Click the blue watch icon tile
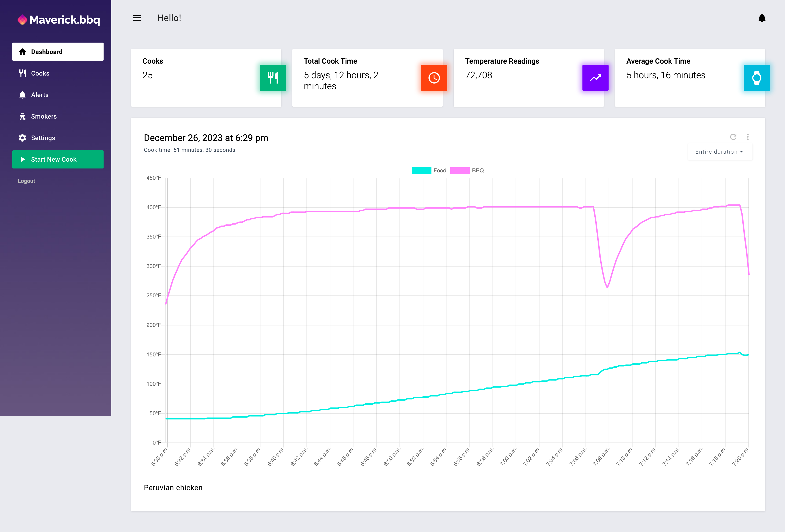The height and width of the screenshot is (532, 785). tap(756, 78)
